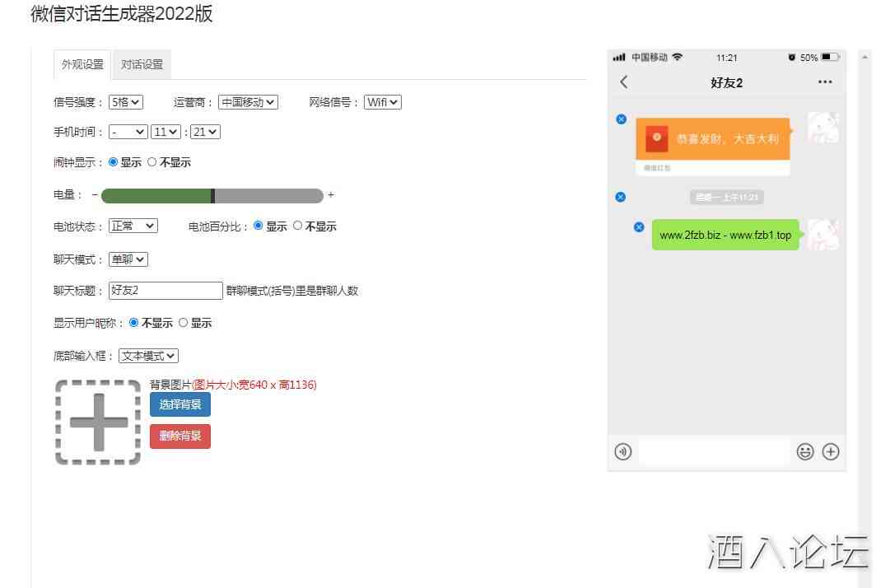This screenshot has width=895, height=588.
Task: Click the timestamp label in chat preview
Action: pyautogui.click(x=727, y=197)
